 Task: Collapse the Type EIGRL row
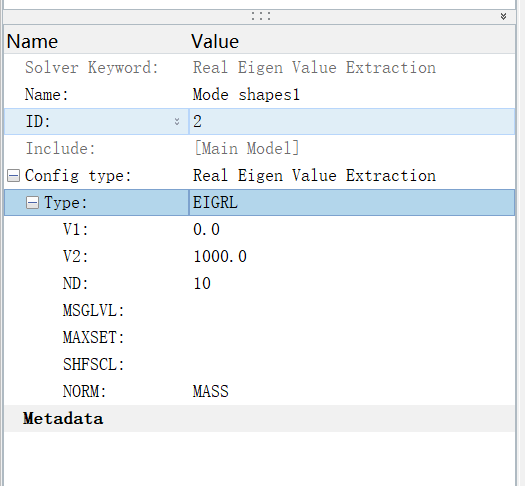(32, 202)
